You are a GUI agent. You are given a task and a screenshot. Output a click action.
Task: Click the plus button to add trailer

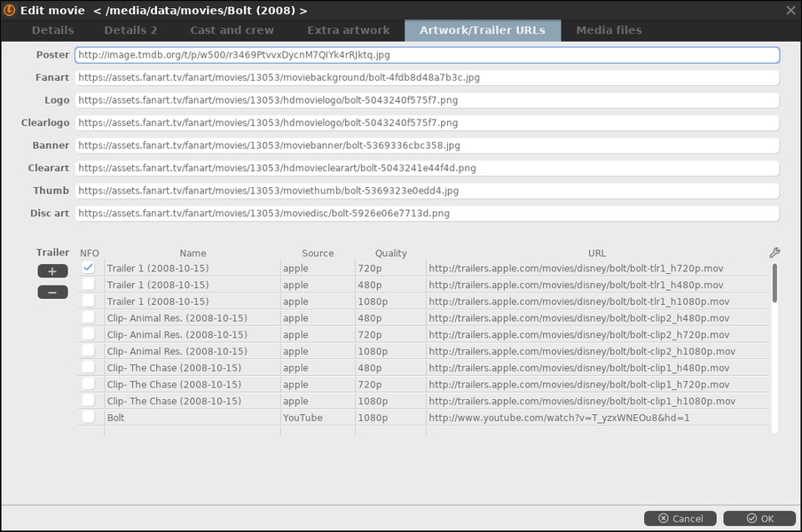(52, 271)
